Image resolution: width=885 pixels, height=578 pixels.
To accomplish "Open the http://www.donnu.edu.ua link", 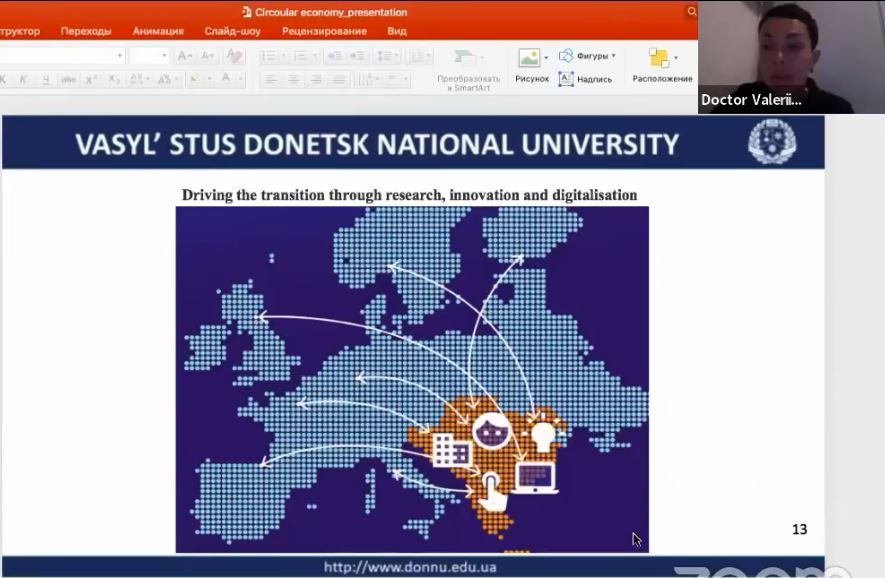I will click(x=410, y=567).
